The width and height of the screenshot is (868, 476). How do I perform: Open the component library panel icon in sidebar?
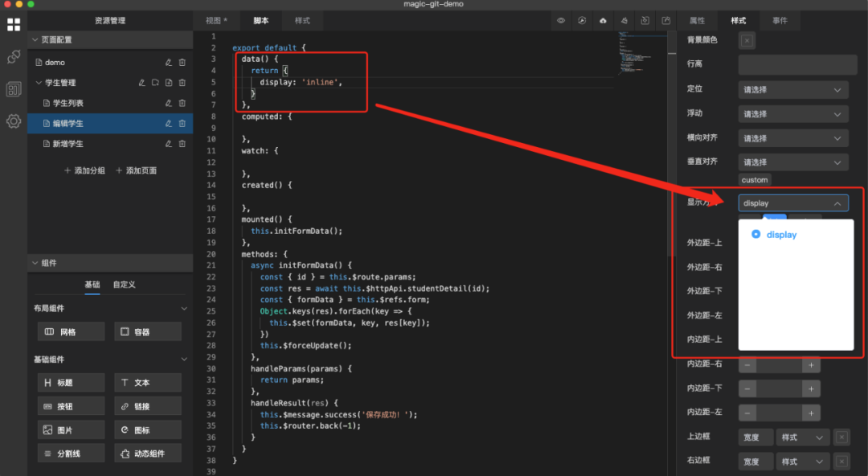pos(14,88)
